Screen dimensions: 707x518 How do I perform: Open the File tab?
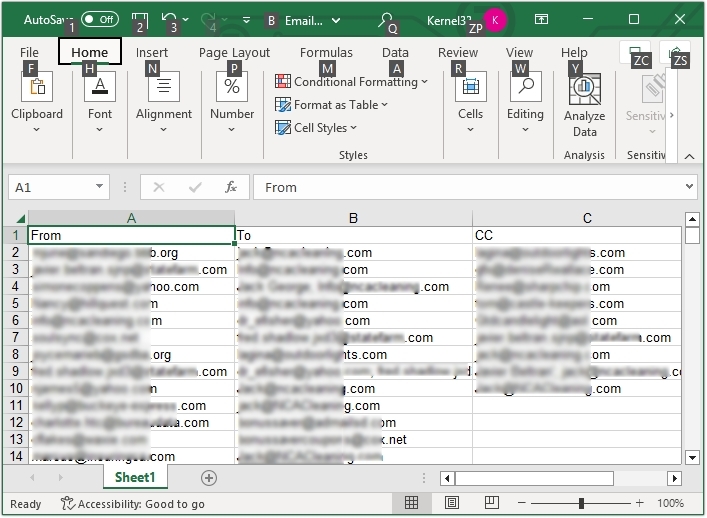pos(29,52)
